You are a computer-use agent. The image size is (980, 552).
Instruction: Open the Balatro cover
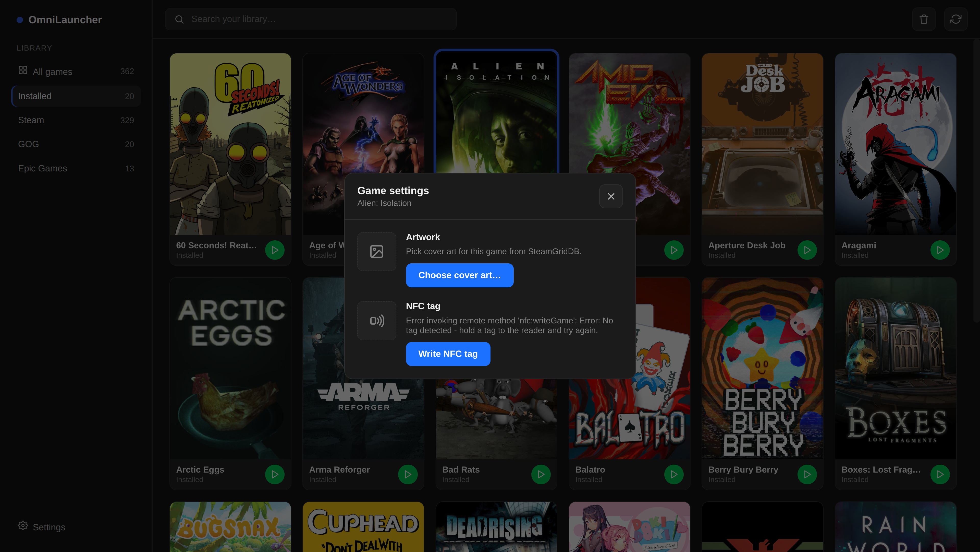coord(630,419)
